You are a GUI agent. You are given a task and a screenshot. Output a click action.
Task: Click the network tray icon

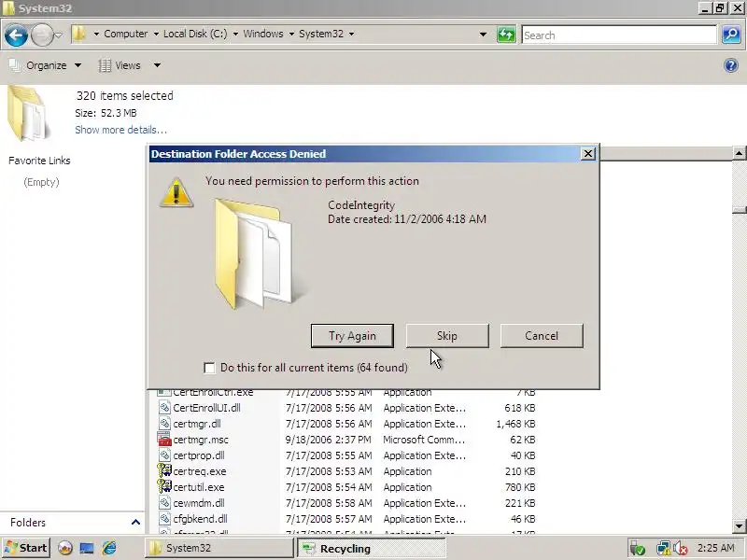point(663,549)
